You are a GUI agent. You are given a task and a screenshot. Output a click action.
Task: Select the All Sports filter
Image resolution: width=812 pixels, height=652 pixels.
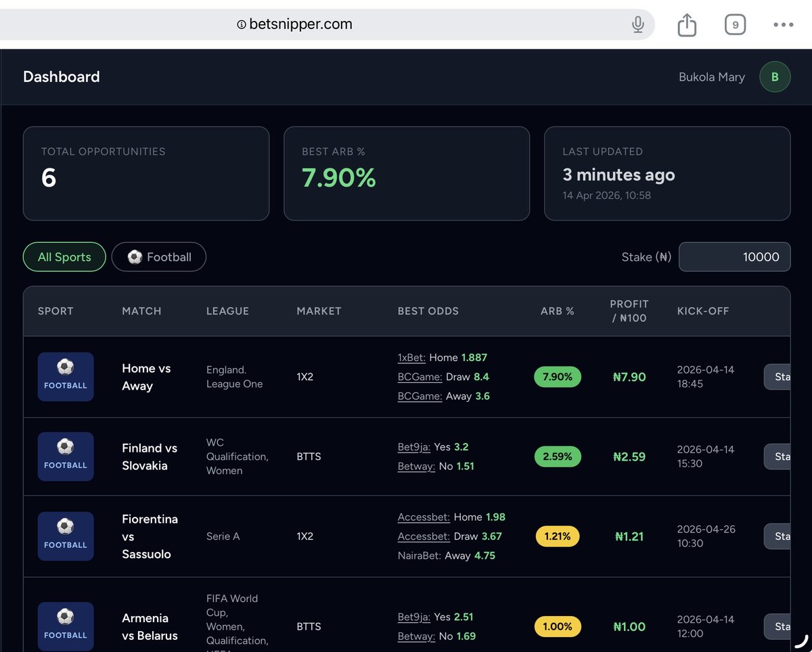(64, 257)
